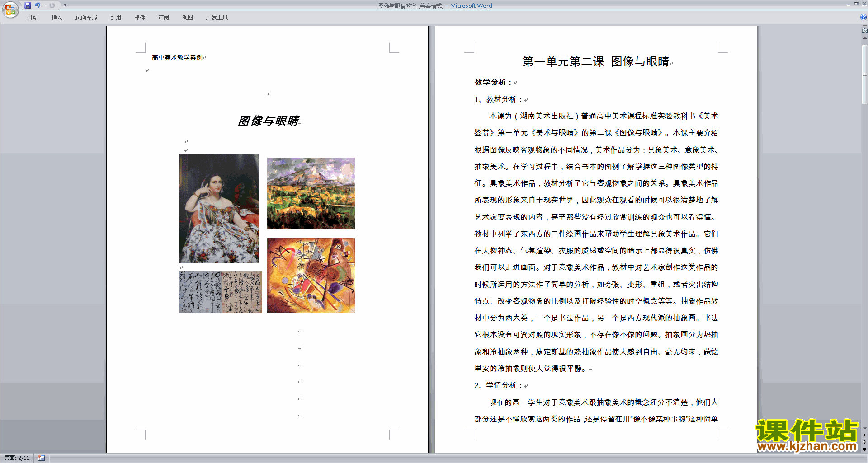Click the paragraph line starting 现在的高一学生
Viewport: 868px width, 463px height.
click(604, 402)
